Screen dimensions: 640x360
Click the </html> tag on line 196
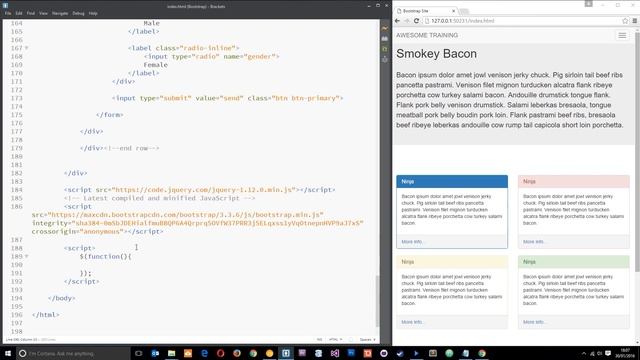[46, 315]
